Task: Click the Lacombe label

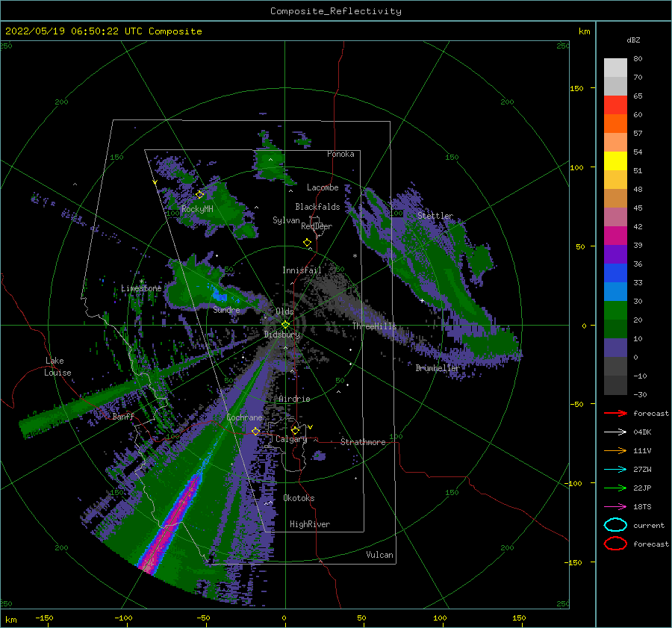Action: pos(323,187)
